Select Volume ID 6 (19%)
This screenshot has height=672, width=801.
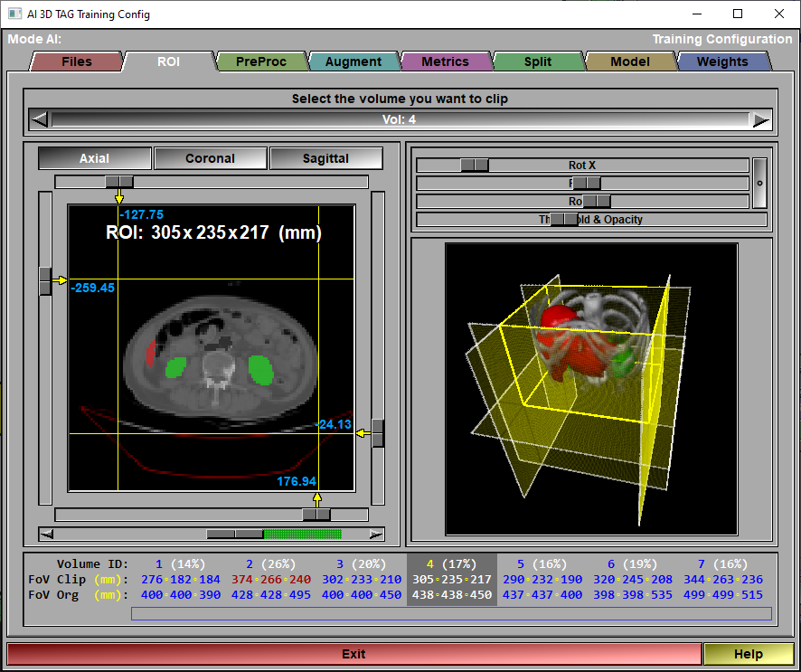[633, 564]
